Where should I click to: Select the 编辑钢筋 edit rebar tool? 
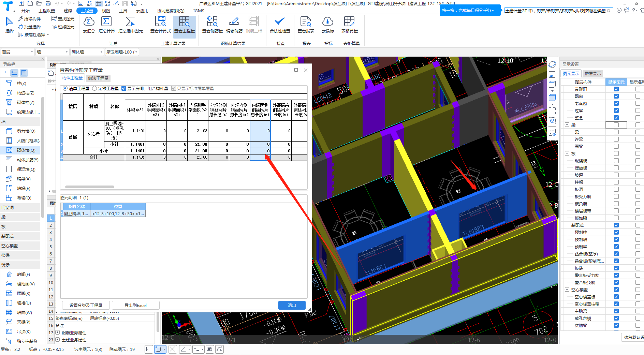tap(234, 25)
